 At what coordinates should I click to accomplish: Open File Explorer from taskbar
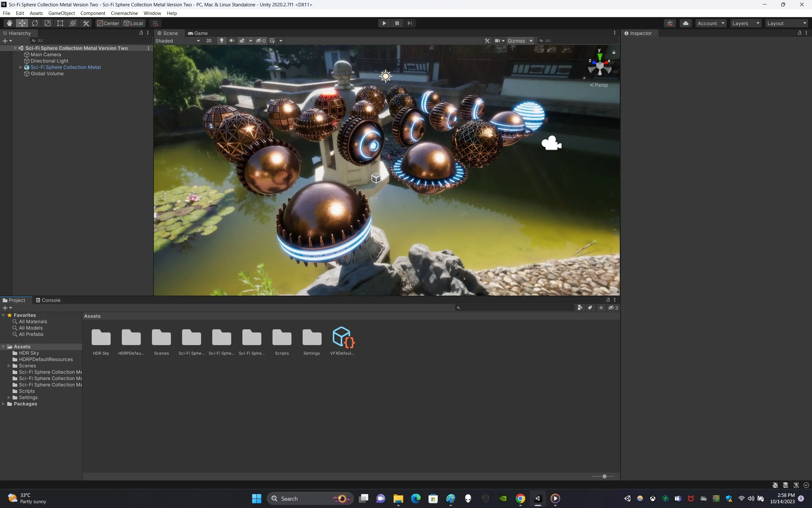398,498
